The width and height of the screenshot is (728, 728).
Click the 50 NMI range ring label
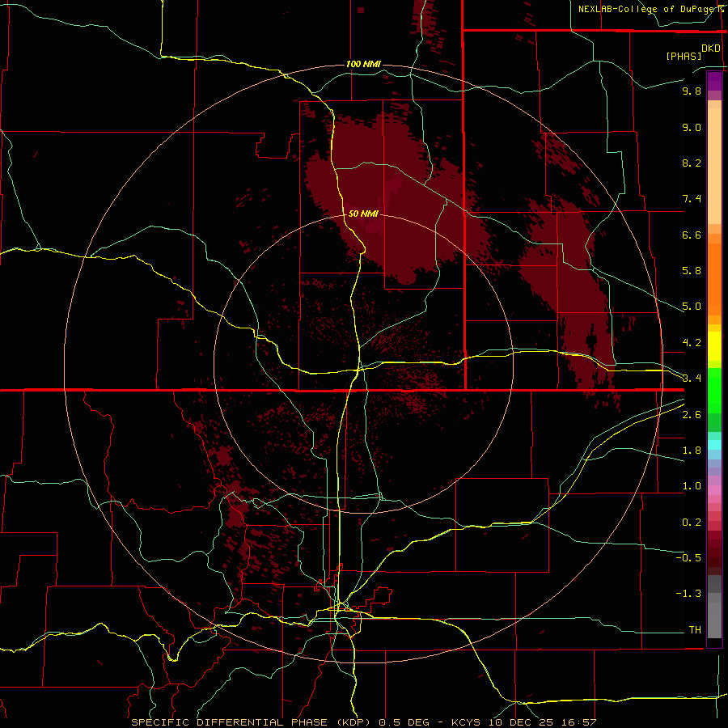click(x=363, y=214)
